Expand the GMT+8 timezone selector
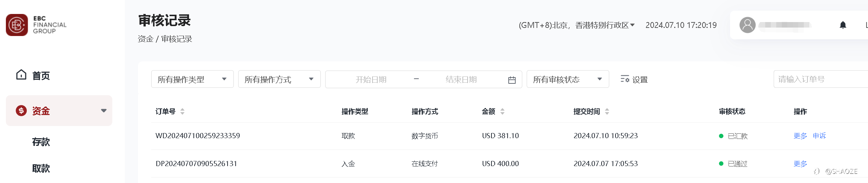The image size is (868, 183). 577,25
